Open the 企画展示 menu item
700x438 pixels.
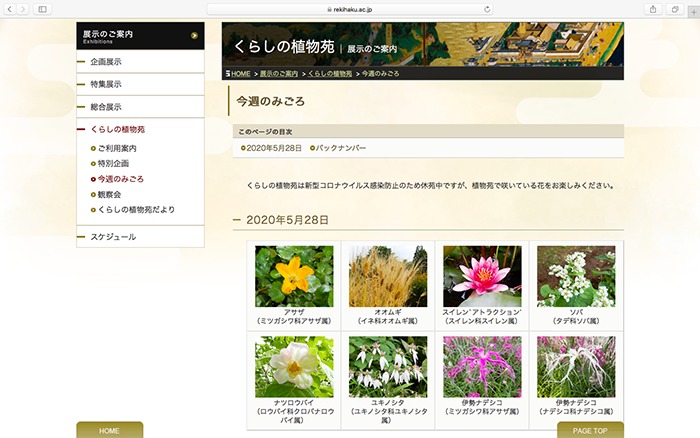pos(140,62)
